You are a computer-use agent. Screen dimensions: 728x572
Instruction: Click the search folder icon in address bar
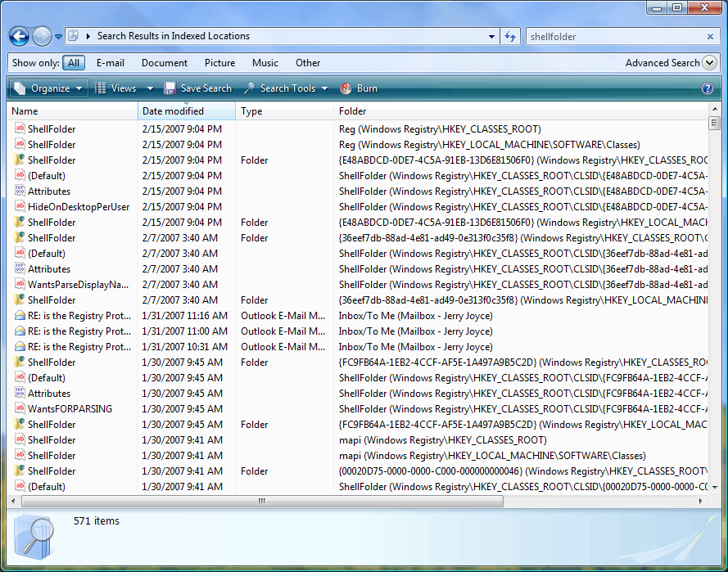[x=74, y=36]
